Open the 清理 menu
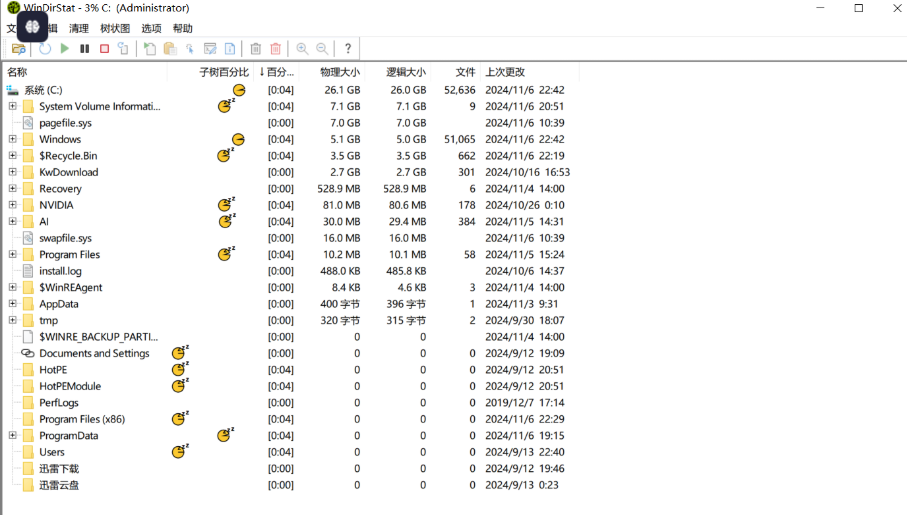 (79, 28)
